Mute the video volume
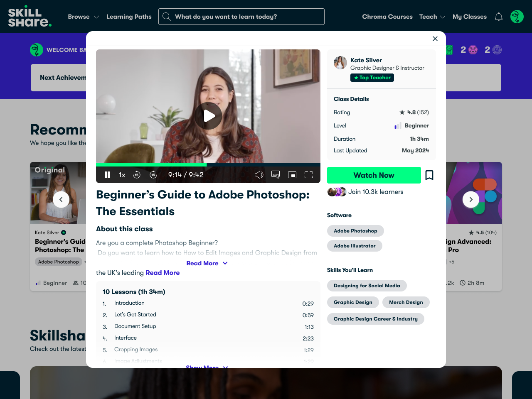The image size is (532, 399). click(259, 175)
